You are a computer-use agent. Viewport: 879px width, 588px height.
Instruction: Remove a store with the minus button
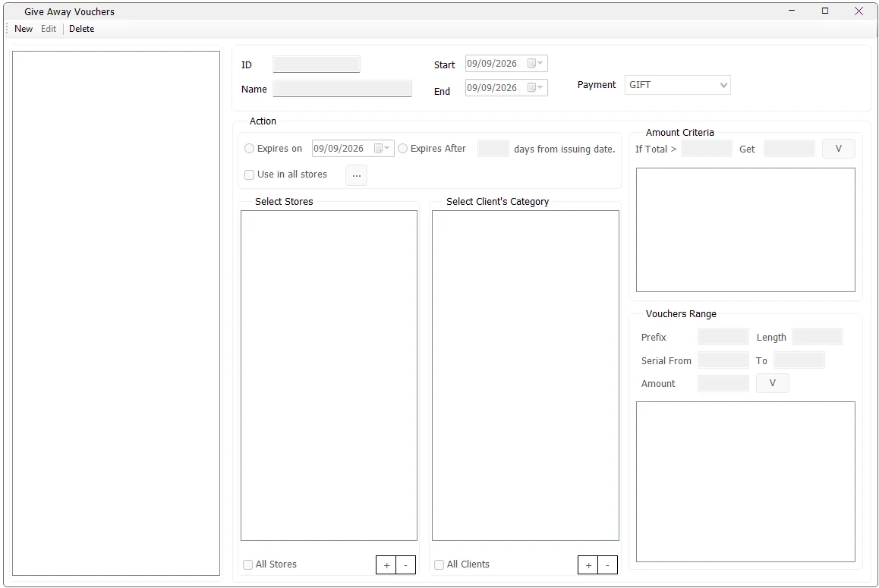tap(406, 565)
